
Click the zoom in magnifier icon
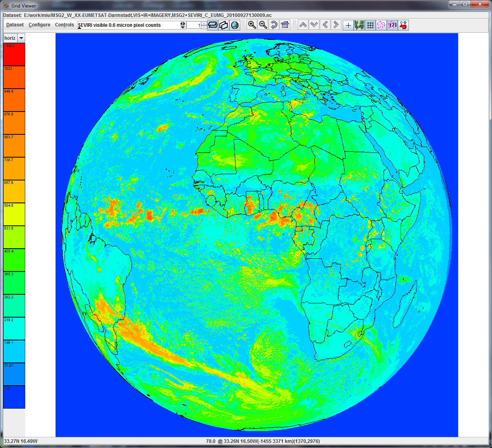pos(252,25)
